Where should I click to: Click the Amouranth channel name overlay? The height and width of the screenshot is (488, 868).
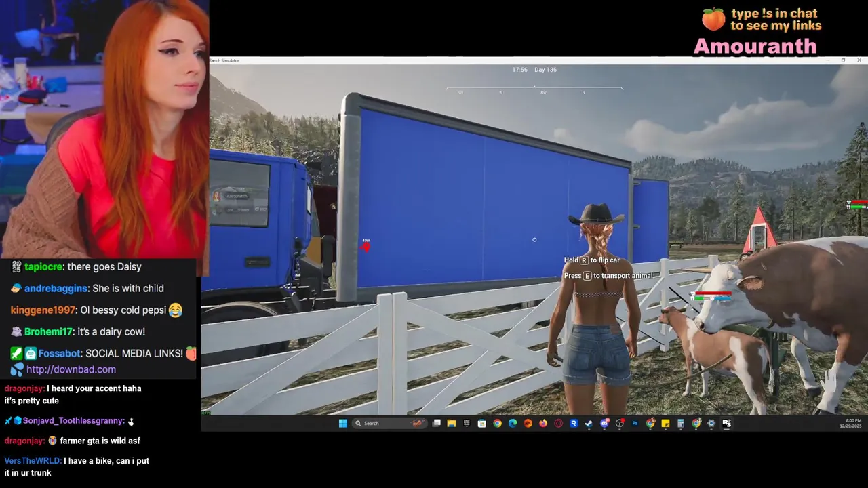tap(755, 46)
